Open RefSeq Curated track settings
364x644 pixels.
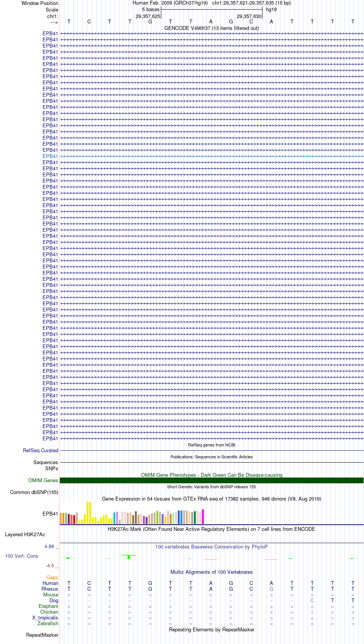pos(41,450)
